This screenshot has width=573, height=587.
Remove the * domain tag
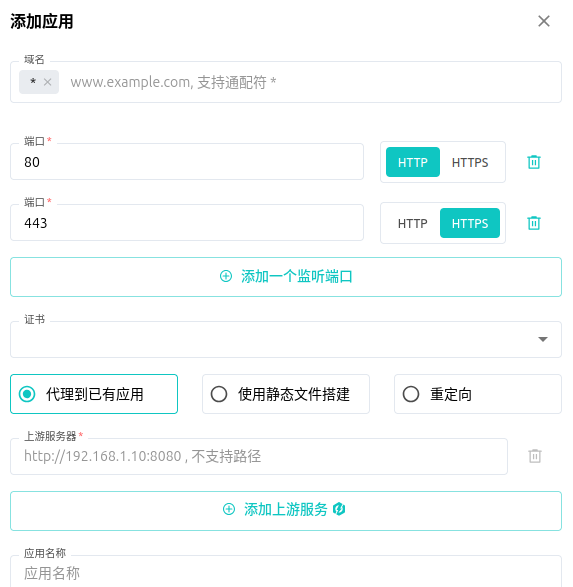(48, 82)
